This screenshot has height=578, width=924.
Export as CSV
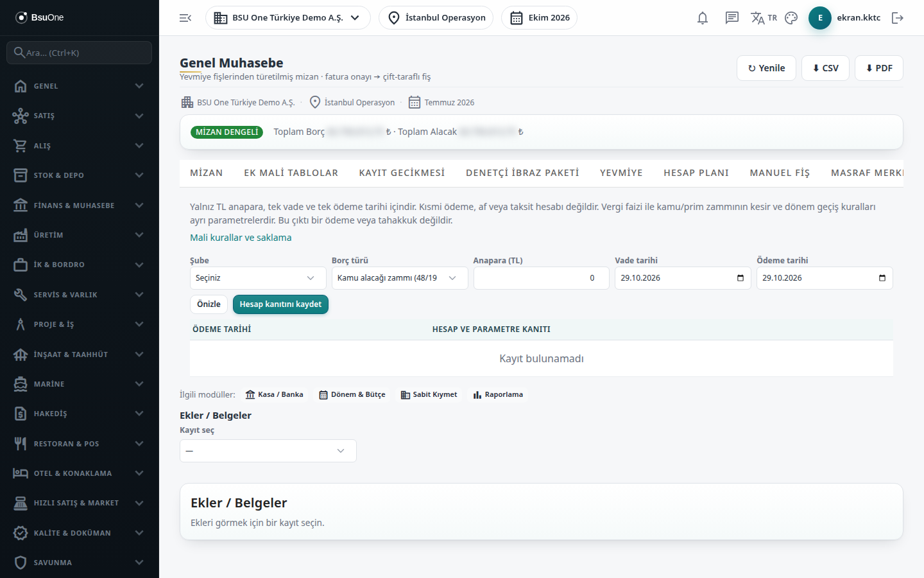tap(825, 68)
